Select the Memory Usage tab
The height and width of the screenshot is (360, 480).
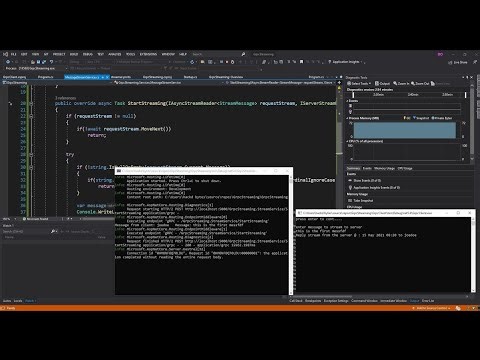[x=384, y=168]
